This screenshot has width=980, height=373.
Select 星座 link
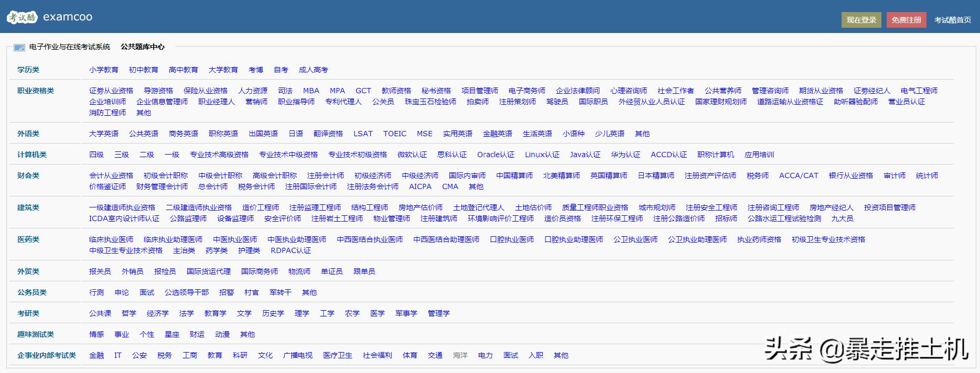tap(172, 334)
